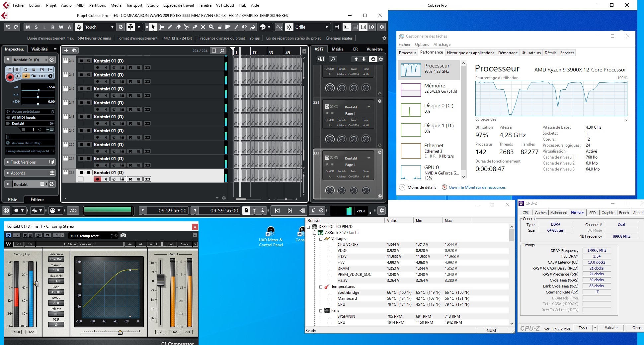Expand the Track Versions section
The width and height of the screenshot is (644, 345).
point(8,162)
